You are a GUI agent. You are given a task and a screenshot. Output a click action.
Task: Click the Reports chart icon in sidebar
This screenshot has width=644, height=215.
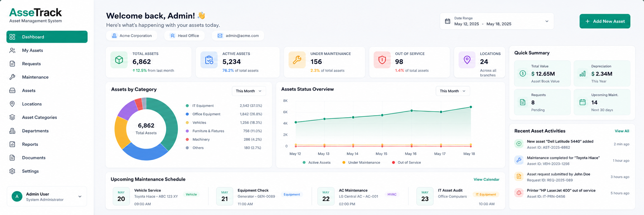[x=12, y=144]
